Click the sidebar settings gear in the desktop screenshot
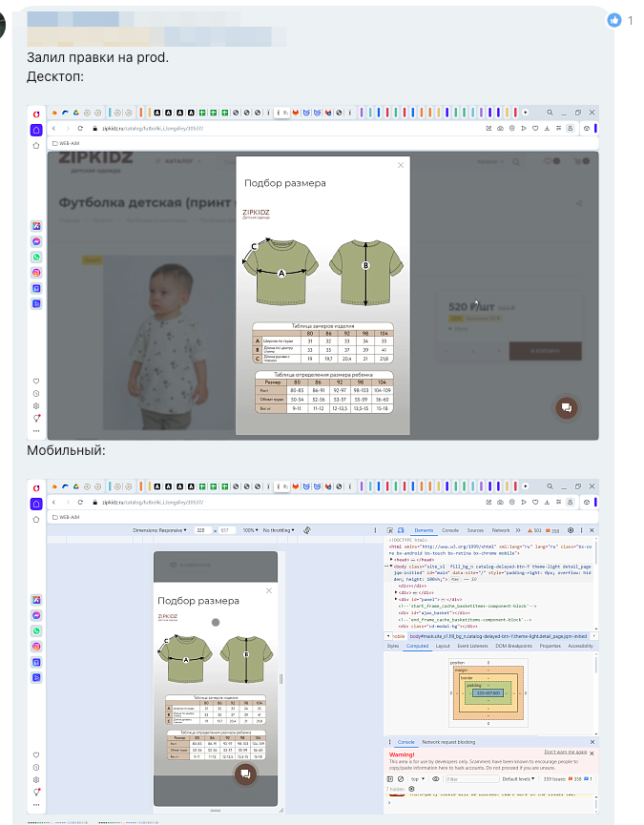Viewport: 644px width, 825px height. click(36, 406)
